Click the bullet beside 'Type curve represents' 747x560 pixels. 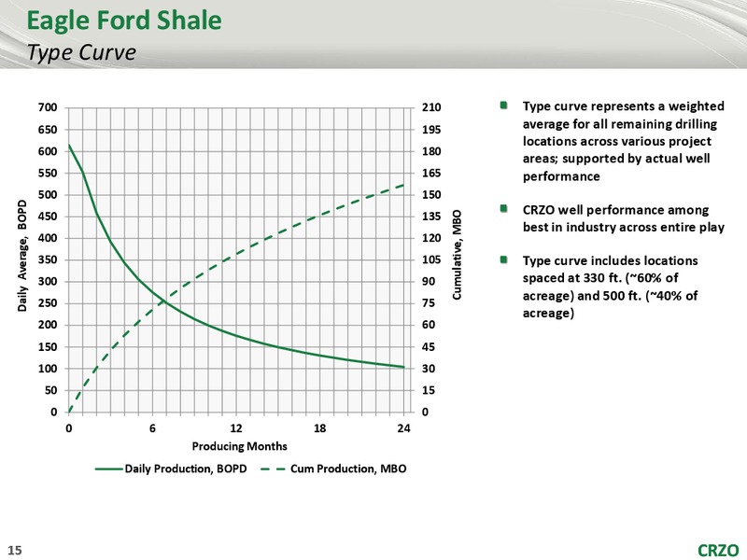click(503, 105)
